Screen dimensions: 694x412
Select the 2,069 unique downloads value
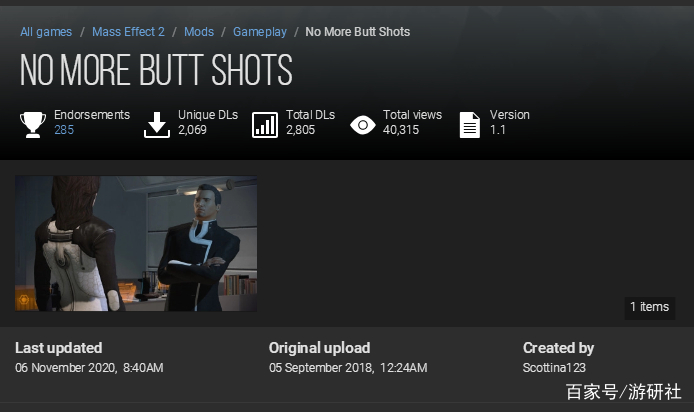(192, 130)
